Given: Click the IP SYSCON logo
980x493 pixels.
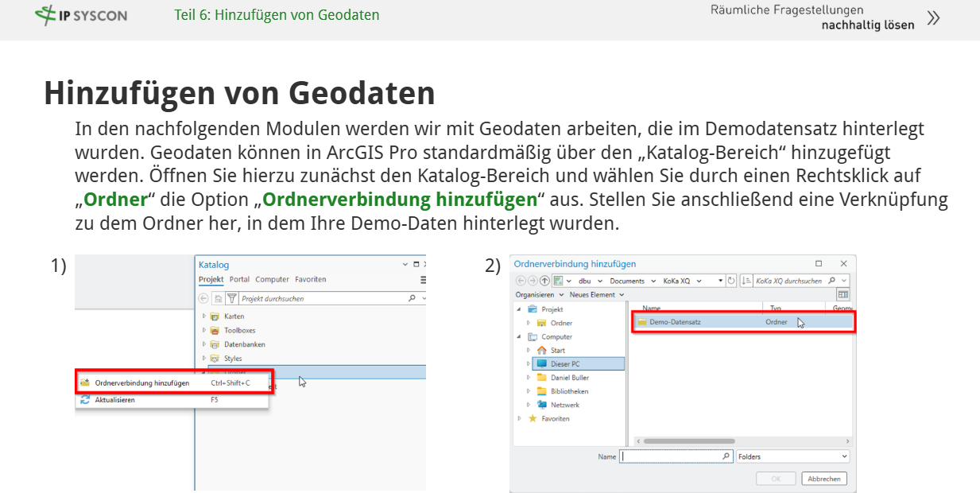Looking at the screenshot, I should tap(82, 15).
